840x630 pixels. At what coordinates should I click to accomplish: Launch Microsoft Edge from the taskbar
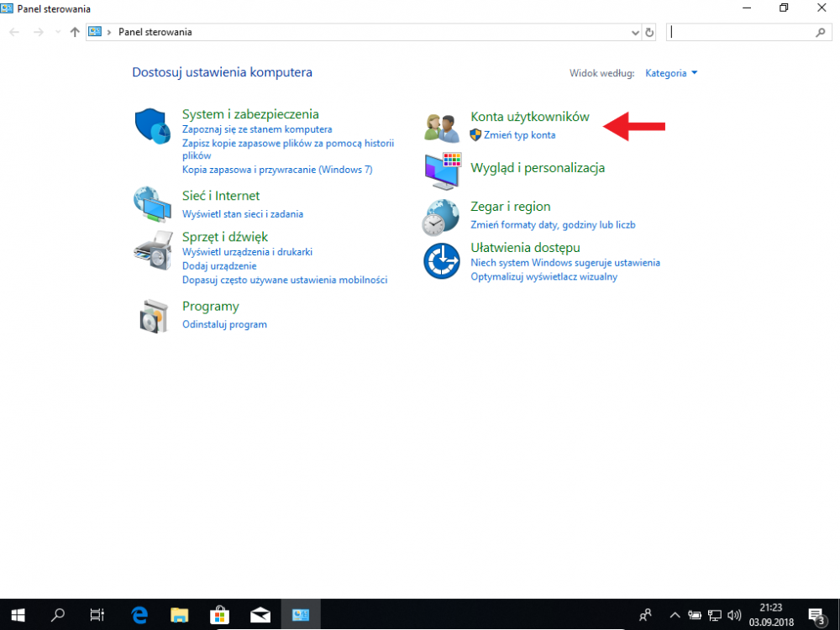(x=139, y=615)
